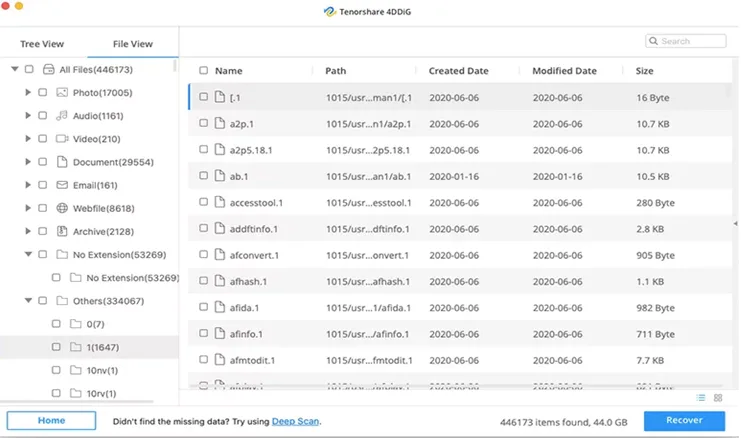
Task: Click the file icon for accesstool.1
Action: [x=220, y=202]
